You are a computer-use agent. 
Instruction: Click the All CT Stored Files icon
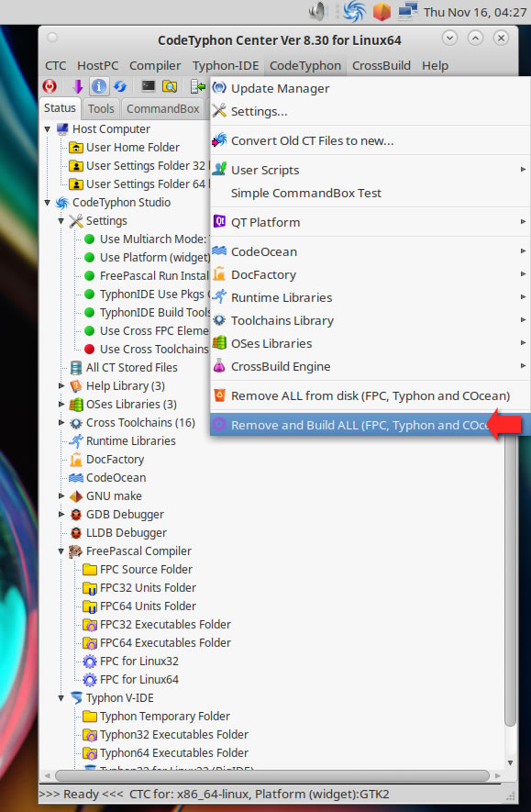[76, 368]
